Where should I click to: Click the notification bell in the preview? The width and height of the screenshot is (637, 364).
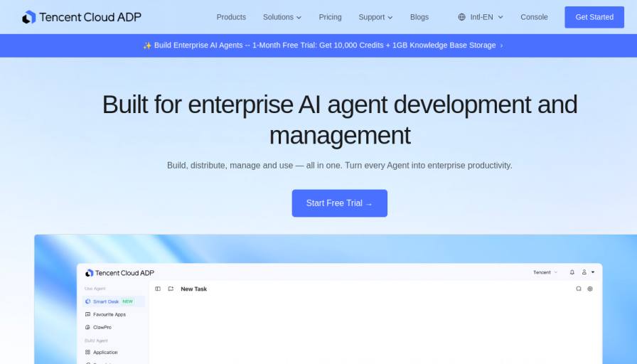click(572, 272)
